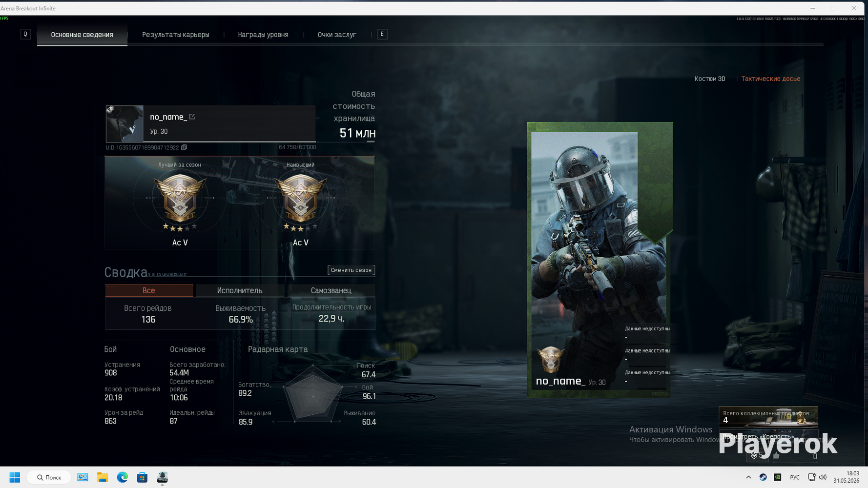The height and width of the screenshot is (488, 868).
Task: Click the Steam tray icon
Action: pyautogui.click(x=763, y=477)
